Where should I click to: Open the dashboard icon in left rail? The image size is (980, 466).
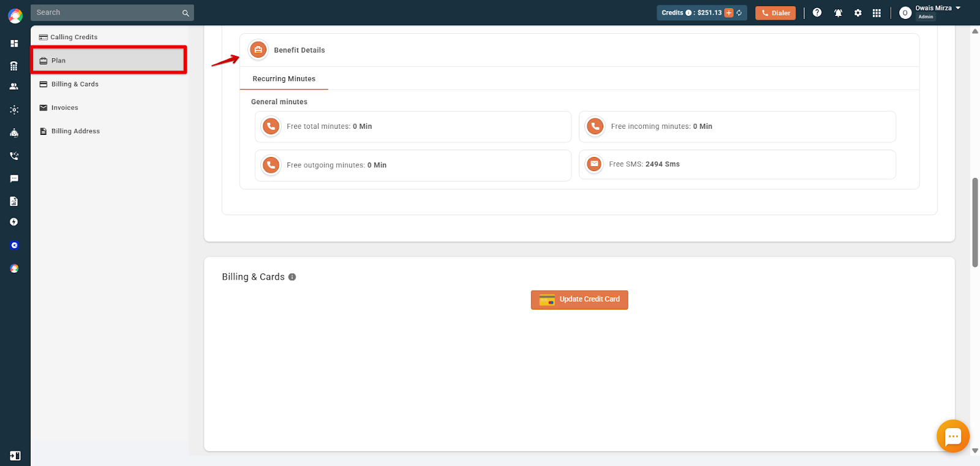click(14, 44)
